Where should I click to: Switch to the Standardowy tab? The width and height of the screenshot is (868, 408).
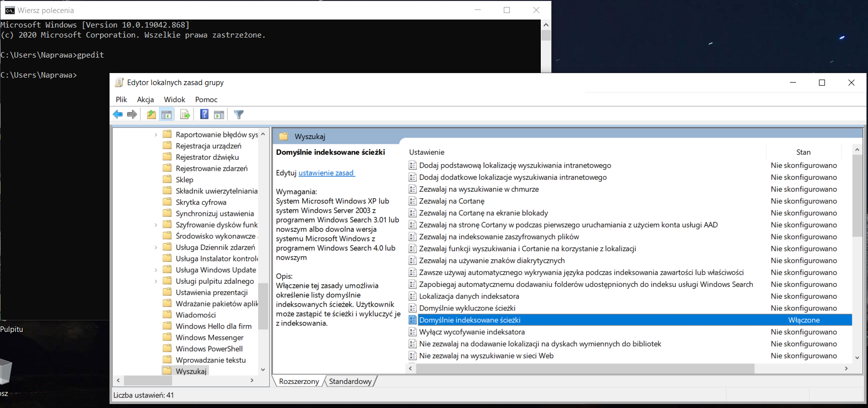(350, 381)
